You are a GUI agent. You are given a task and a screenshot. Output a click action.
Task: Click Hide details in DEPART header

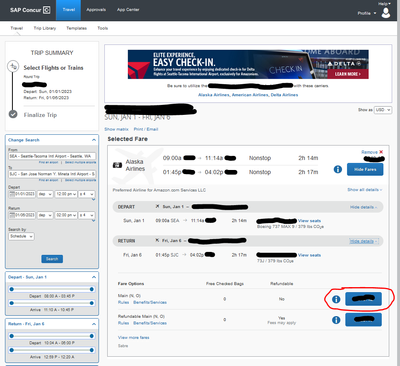(363, 207)
